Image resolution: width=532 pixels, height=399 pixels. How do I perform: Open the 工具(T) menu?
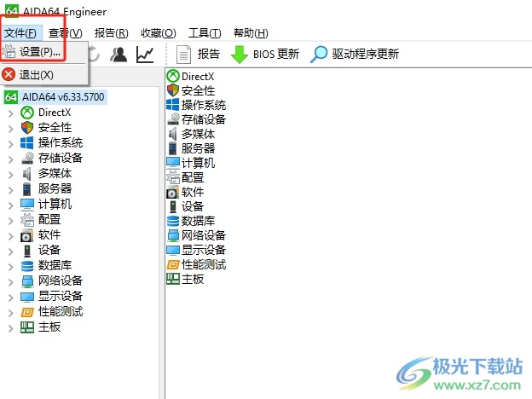(205, 33)
